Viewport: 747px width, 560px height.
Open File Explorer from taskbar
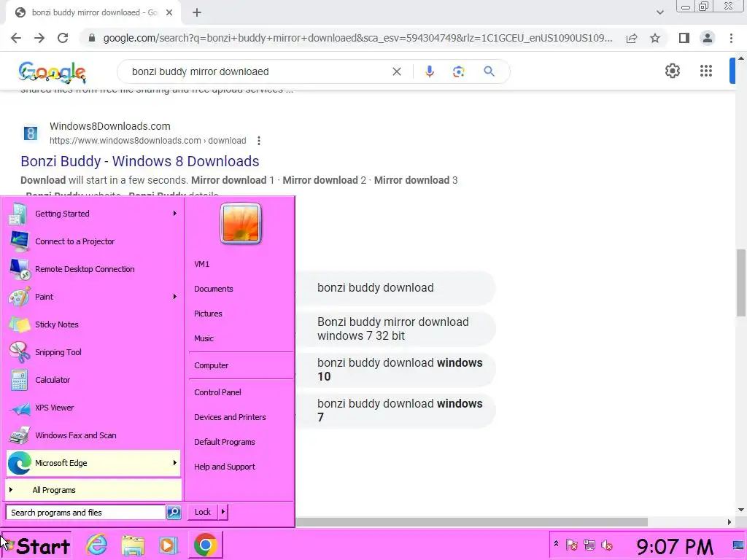pos(133,545)
